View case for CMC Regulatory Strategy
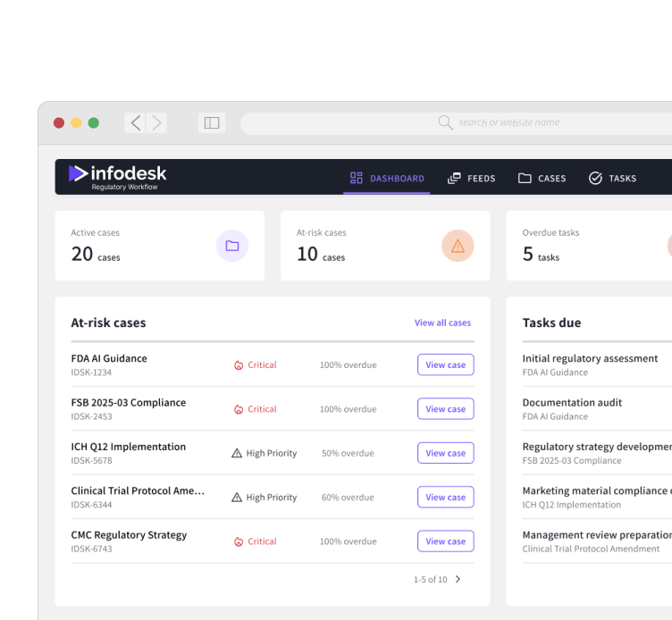Viewport: 672px width, 620px height. [445, 541]
